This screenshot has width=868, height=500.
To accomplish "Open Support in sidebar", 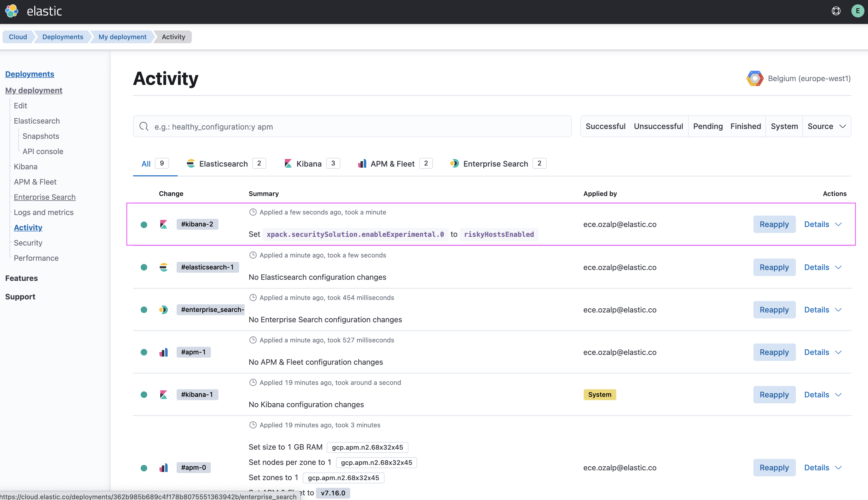I will click(x=20, y=297).
